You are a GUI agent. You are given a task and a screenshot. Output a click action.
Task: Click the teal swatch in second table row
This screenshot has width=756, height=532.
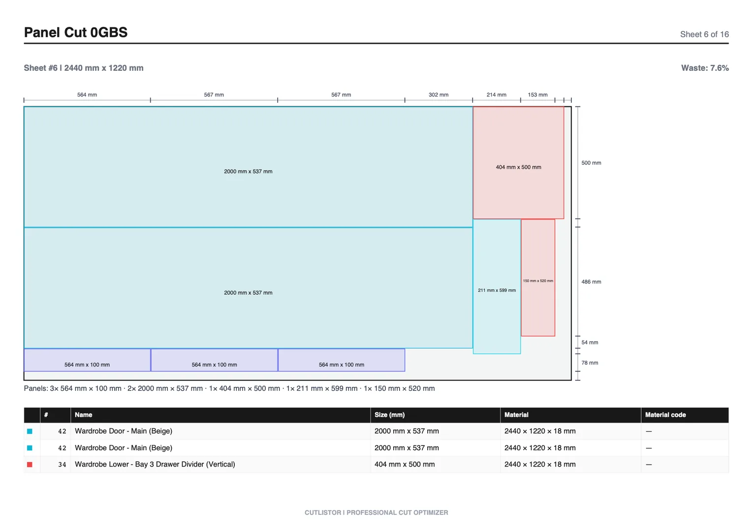(30, 448)
